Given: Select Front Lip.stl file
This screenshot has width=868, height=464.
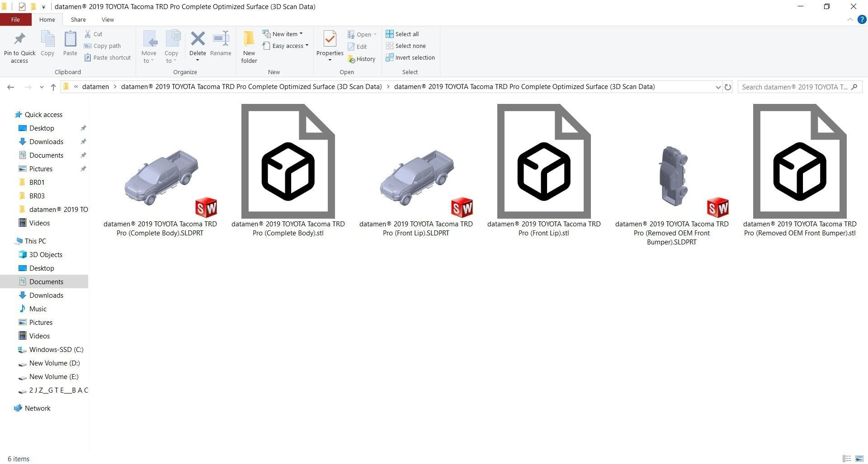Looking at the screenshot, I should tap(544, 161).
